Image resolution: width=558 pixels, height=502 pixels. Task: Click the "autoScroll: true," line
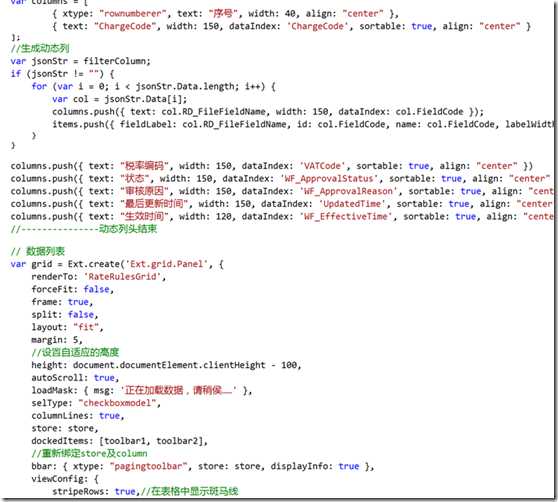75,378
